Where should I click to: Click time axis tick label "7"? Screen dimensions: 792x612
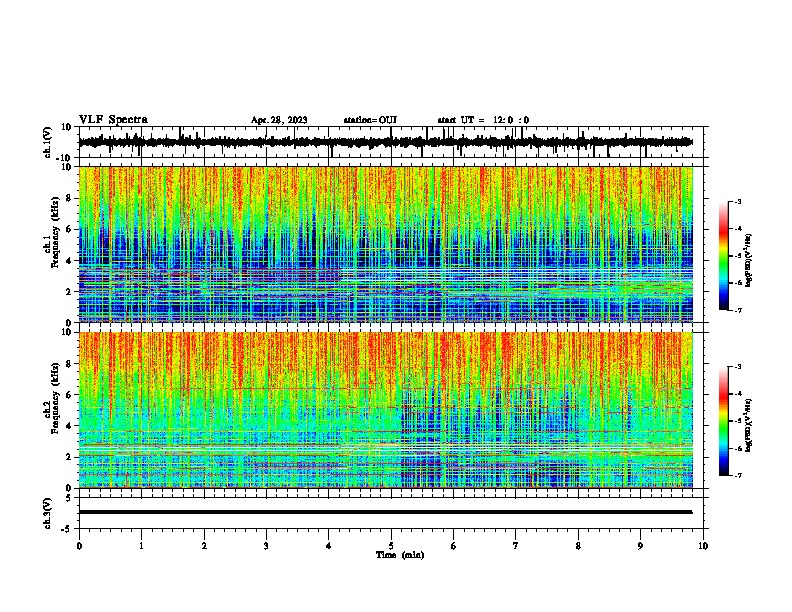click(516, 546)
